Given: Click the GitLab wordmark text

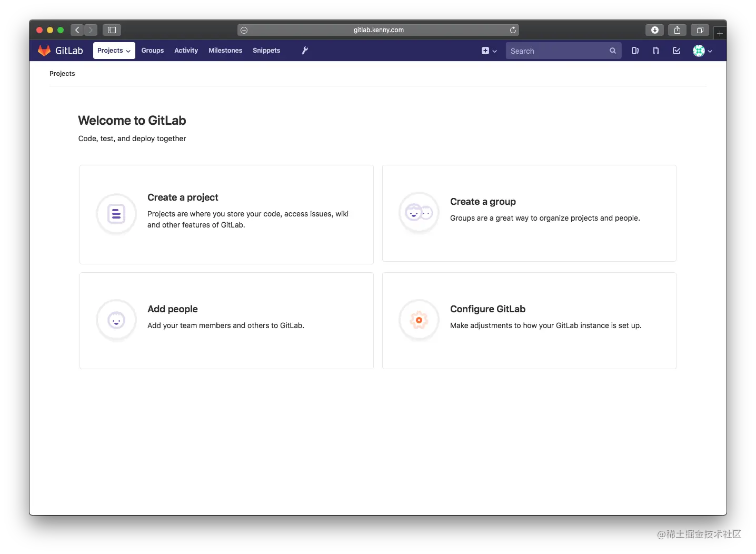Looking at the screenshot, I should [x=69, y=51].
